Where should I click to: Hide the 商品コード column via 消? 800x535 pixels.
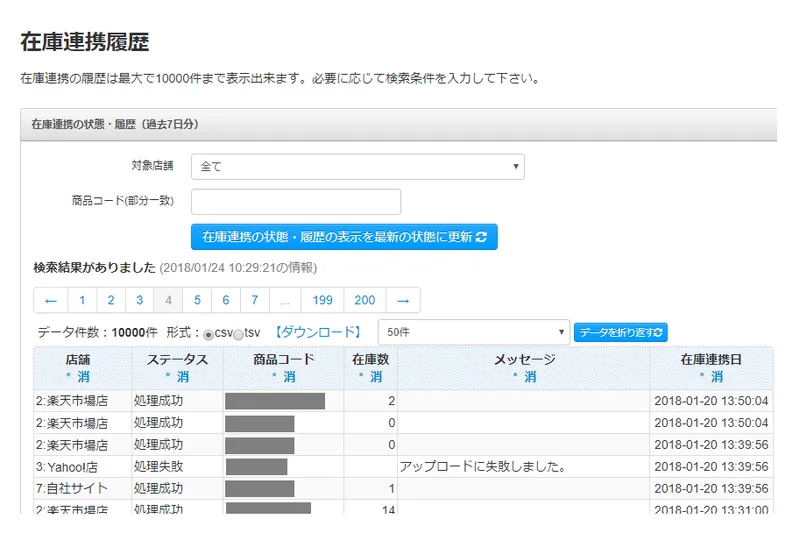coord(289,377)
